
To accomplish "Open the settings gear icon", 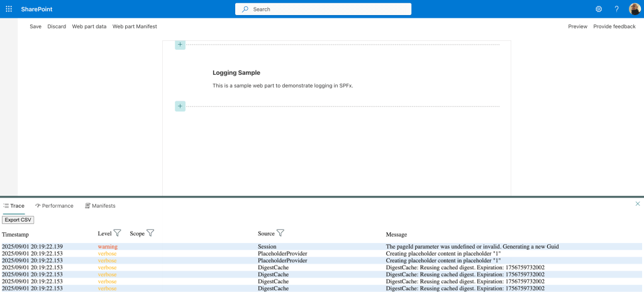I will tap(599, 9).
